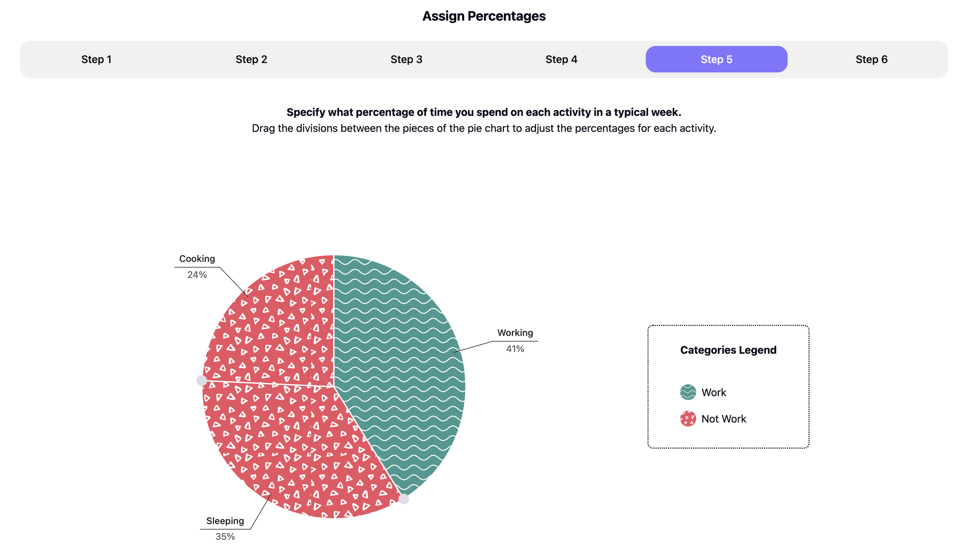This screenshot has height=560, width=957.
Task: Advance to the Step 6 tab
Action: (871, 59)
